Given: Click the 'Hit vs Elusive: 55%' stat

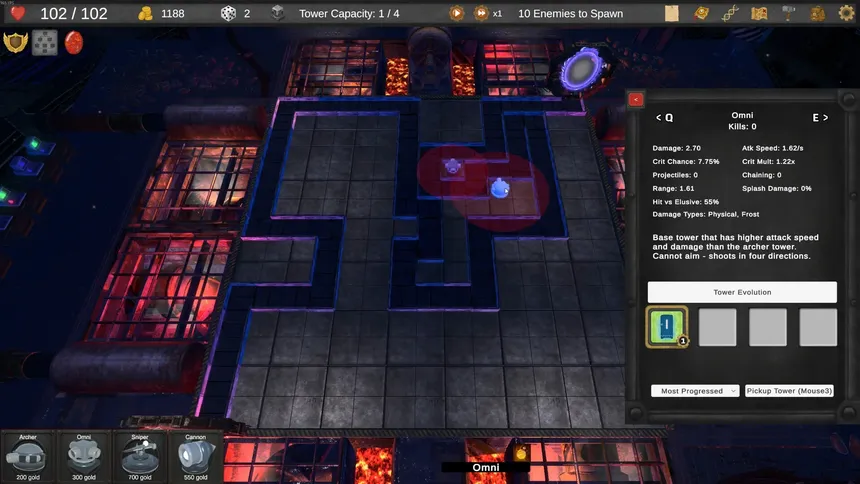Looking at the screenshot, I should (685, 201).
